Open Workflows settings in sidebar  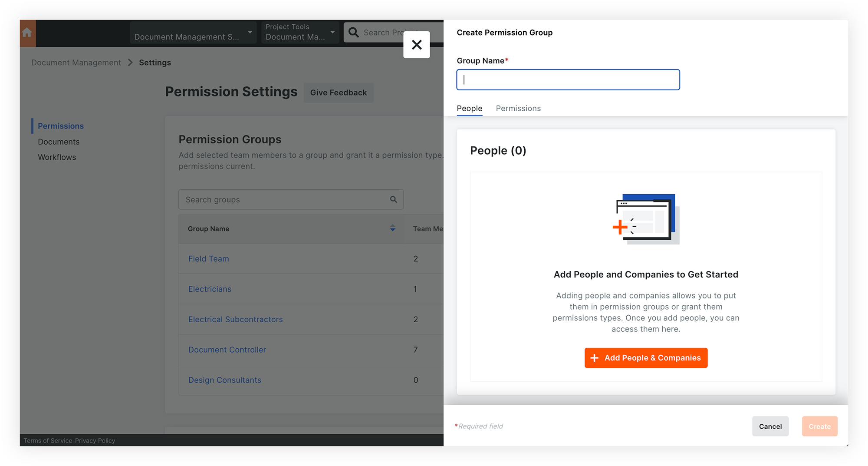point(57,157)
